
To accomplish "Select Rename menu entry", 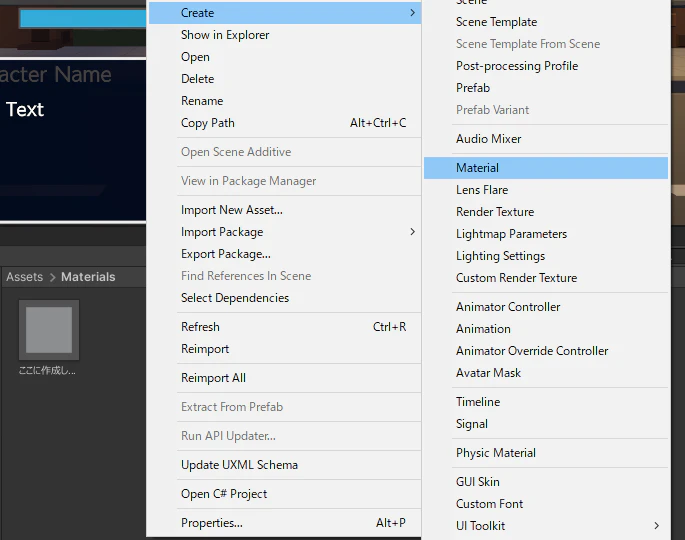I will (284, 101).
